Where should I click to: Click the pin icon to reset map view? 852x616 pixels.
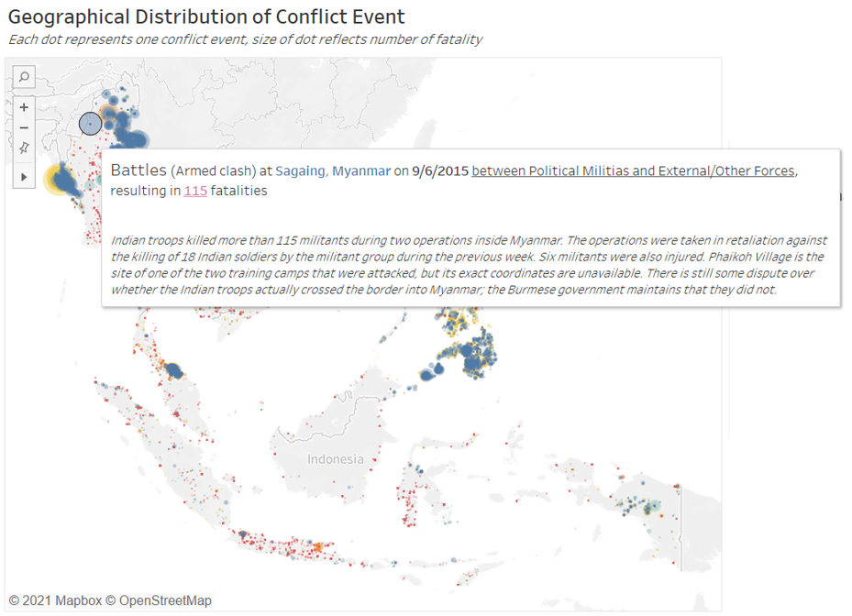pyautogui.click(x=24, y=148)
